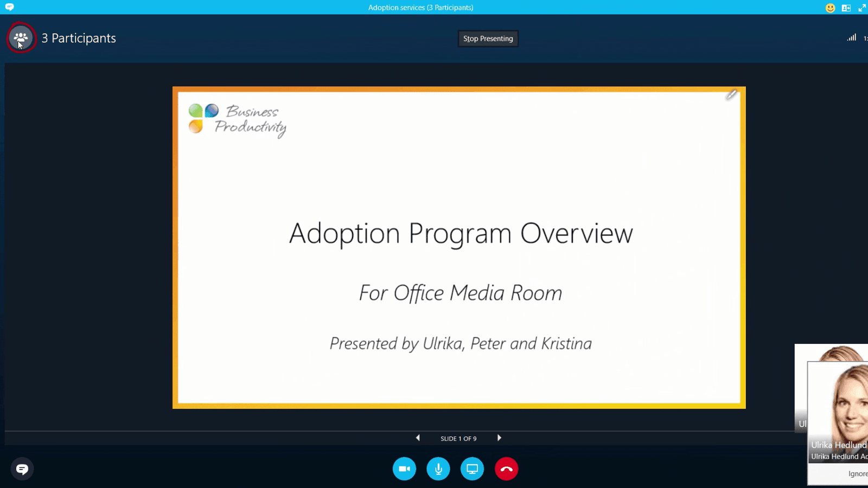Click the conversation icon in title bar
868x488 pixels.
coord(9,7)
